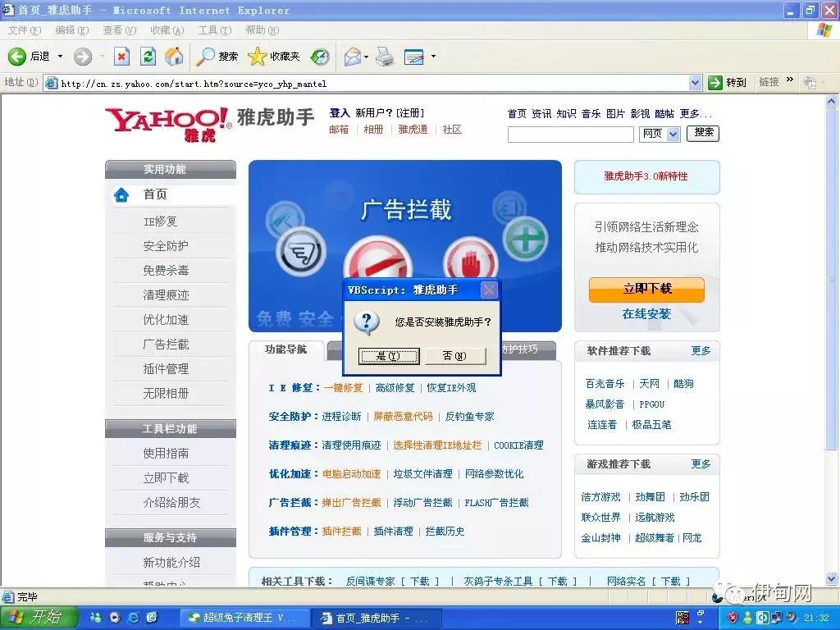
Task: Click the volume icon in the system tray
Action: click(791, 617)
